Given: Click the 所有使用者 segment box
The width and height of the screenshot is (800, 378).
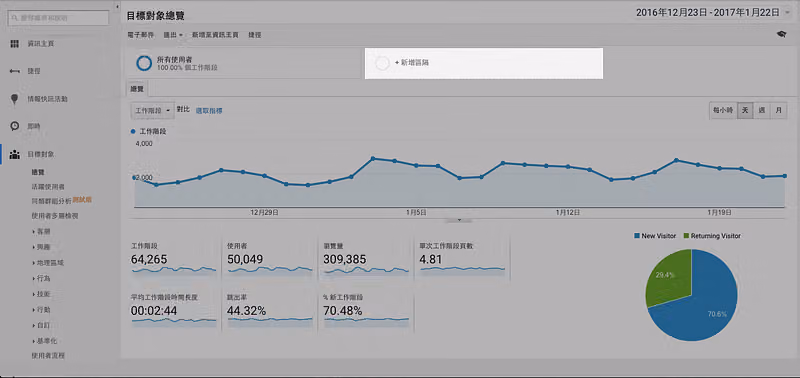Looking at the screenshot, I should tap(243, 63).
